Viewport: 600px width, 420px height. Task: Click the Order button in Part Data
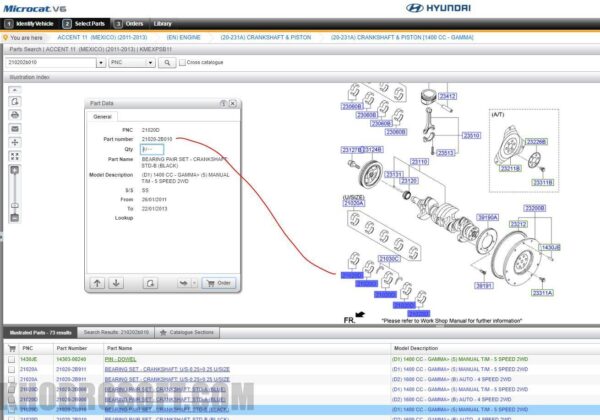pos(219,283)
